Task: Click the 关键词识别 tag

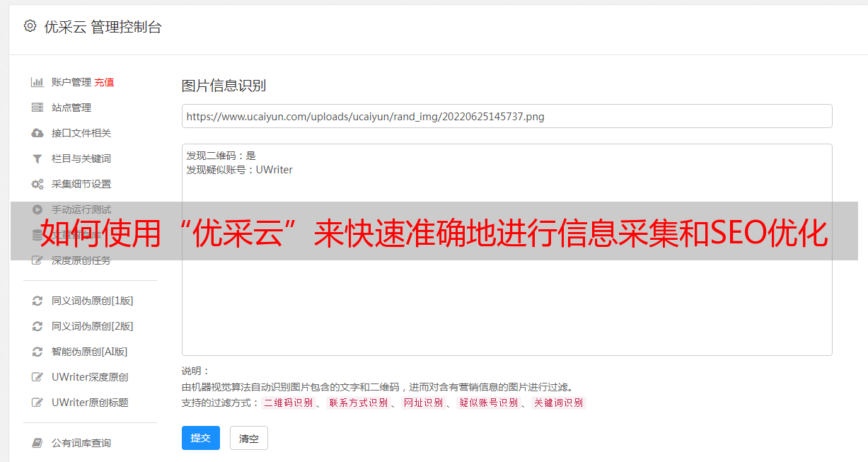Action: 558,403
